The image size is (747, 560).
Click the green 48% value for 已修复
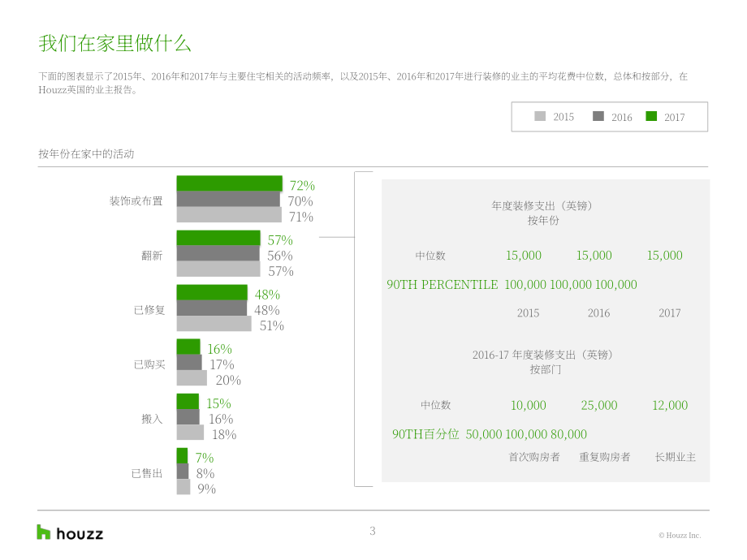click(267, 295)
